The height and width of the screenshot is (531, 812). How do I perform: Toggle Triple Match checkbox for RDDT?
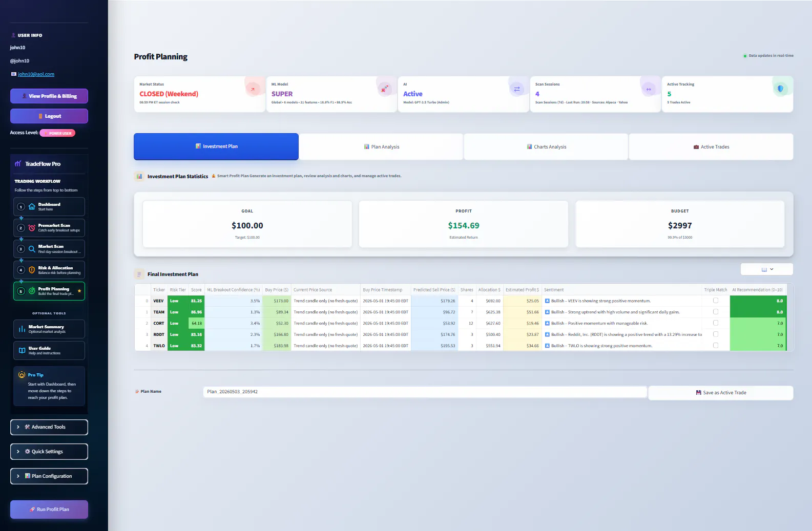[x=716, y=334]
